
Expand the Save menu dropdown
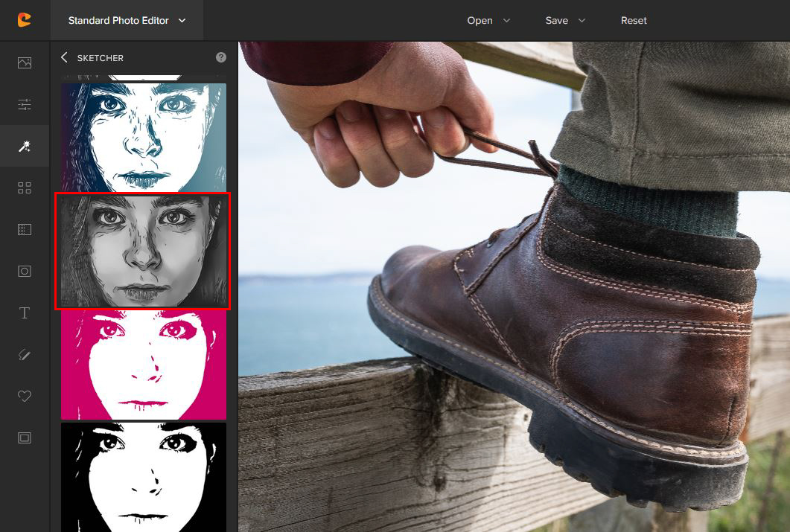click(566, 21)
